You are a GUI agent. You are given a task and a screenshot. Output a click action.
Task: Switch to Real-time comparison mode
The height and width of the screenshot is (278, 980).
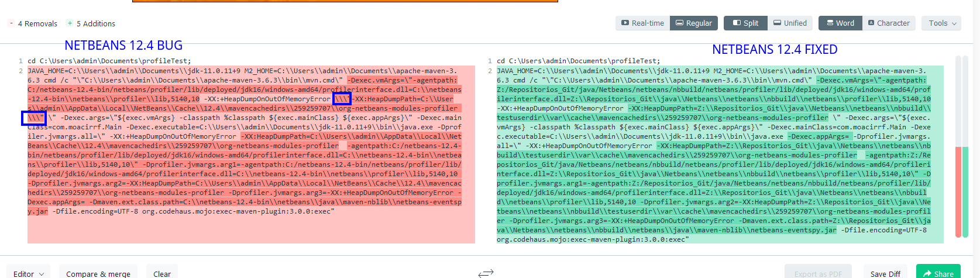642,23
